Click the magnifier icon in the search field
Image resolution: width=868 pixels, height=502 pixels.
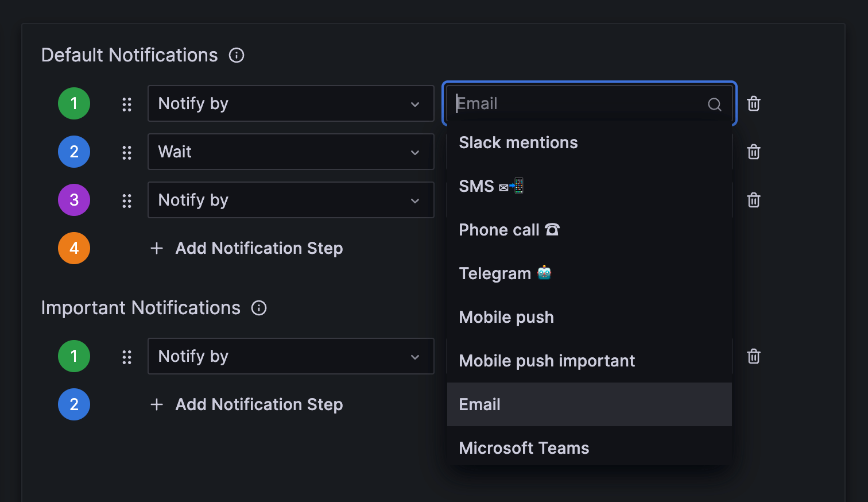pyautogui.click(x=714, y=105)
